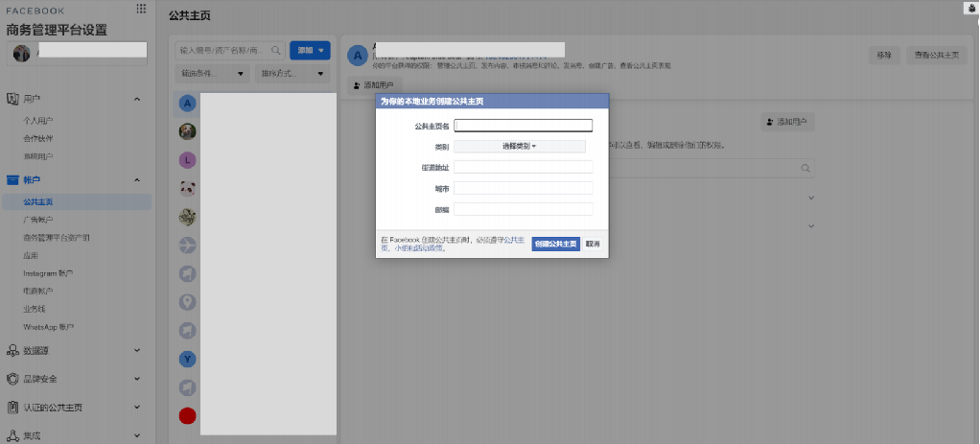
Task: Click the 查看公共主页 button
Action: click(x=937, y=55)
